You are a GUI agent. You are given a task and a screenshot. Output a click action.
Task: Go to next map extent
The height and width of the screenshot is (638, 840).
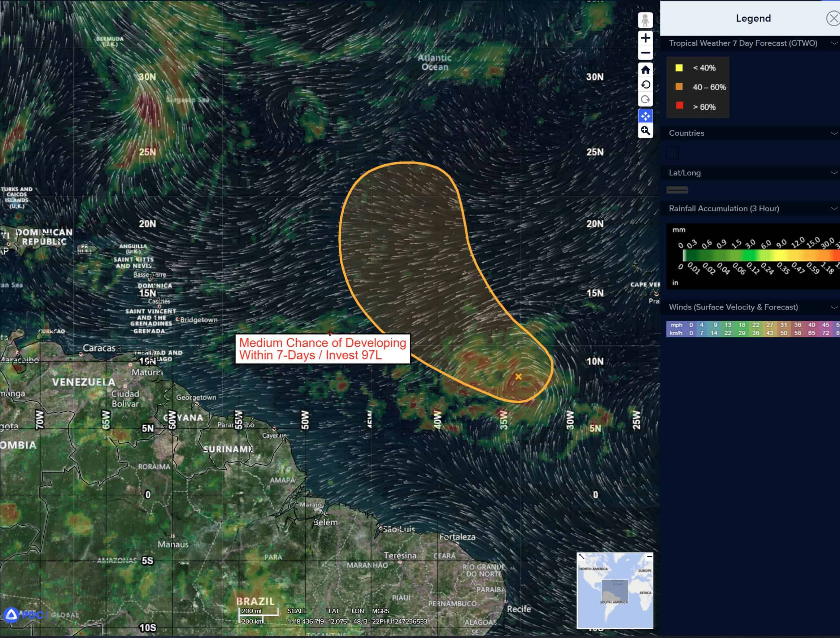pos(645,100)
